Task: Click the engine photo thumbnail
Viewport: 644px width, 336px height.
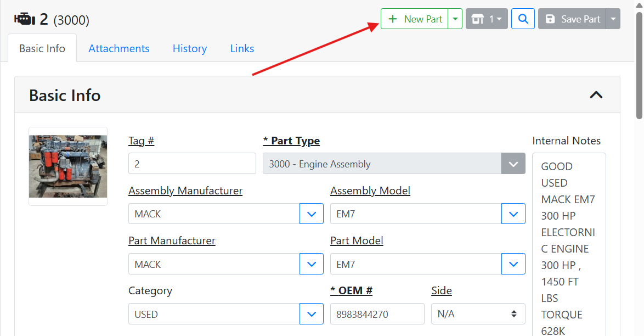Action: click(x=68, y=166)
